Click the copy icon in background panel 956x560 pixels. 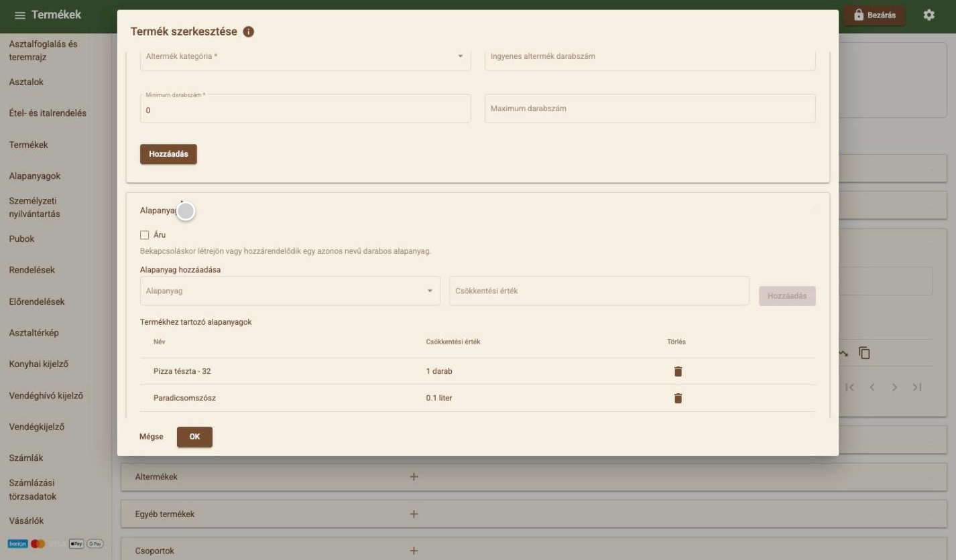coord(865,353)
